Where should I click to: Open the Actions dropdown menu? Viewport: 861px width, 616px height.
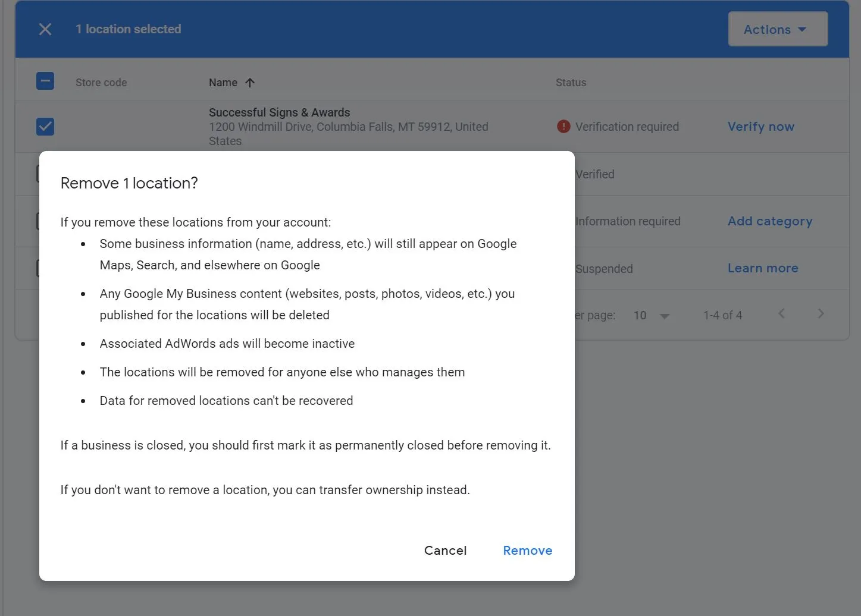777,29
